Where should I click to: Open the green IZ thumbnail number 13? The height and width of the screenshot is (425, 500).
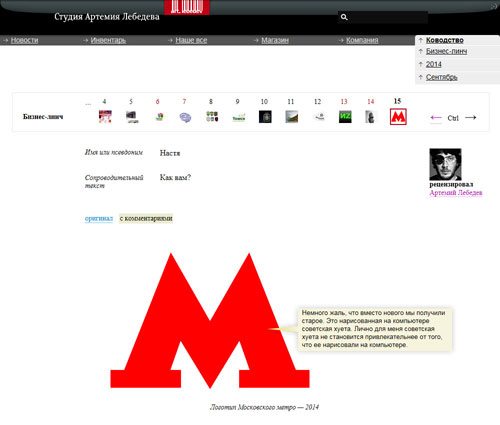pyautogui.click(x=345, y=117)
